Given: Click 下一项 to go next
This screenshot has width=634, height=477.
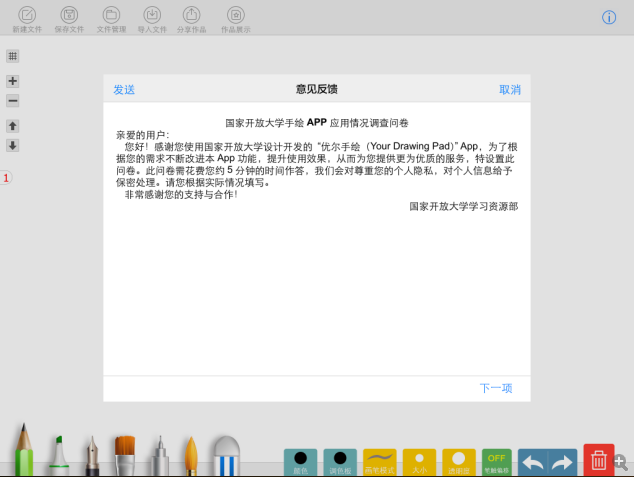Looking at the screenshot, I should 496,388.
